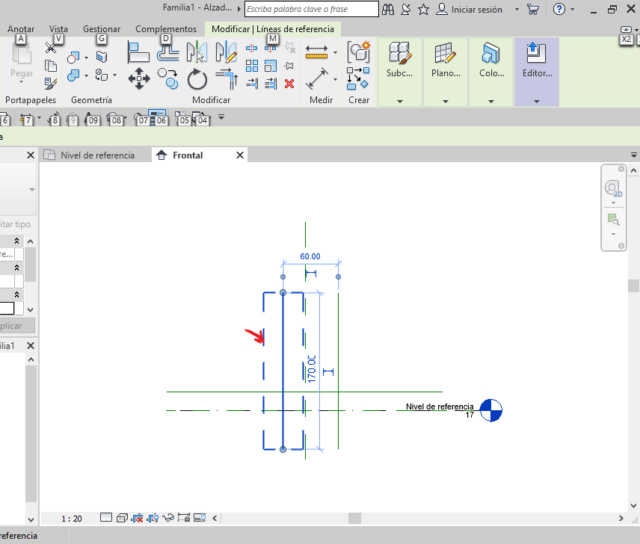Click the view scale 1 : 20
This screenshot has width=640, height=544.
pos(71,519)
